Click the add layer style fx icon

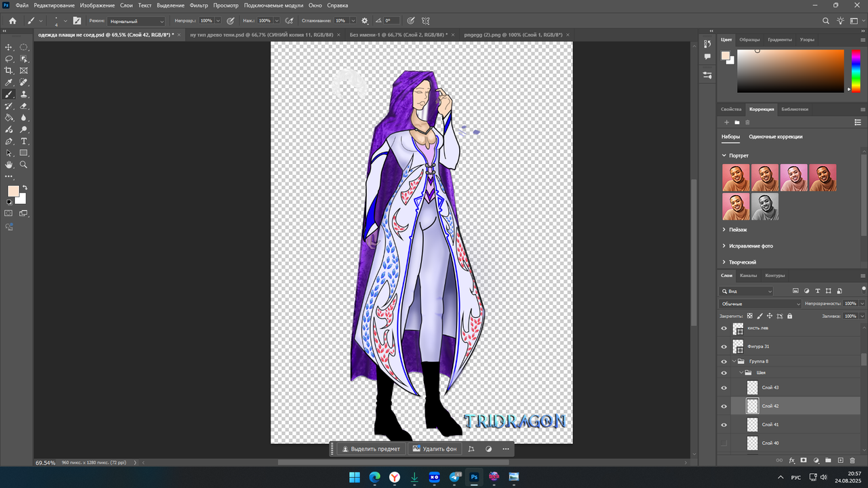(791, 460)
